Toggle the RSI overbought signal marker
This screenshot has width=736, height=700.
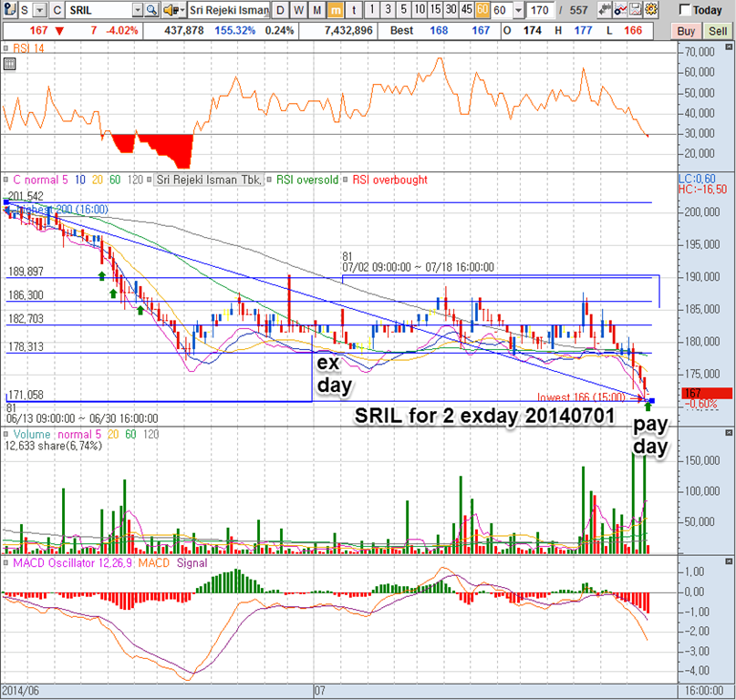pos(346,180)
